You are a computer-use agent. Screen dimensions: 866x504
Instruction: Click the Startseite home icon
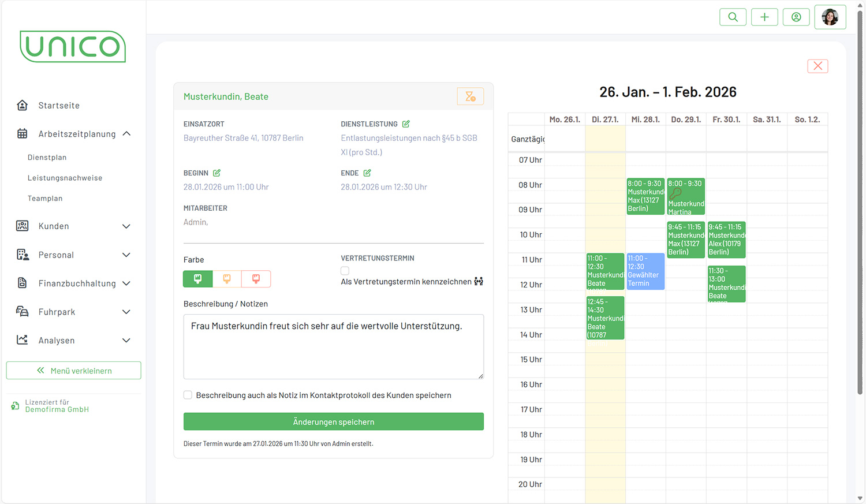click(x=23, y=105)
